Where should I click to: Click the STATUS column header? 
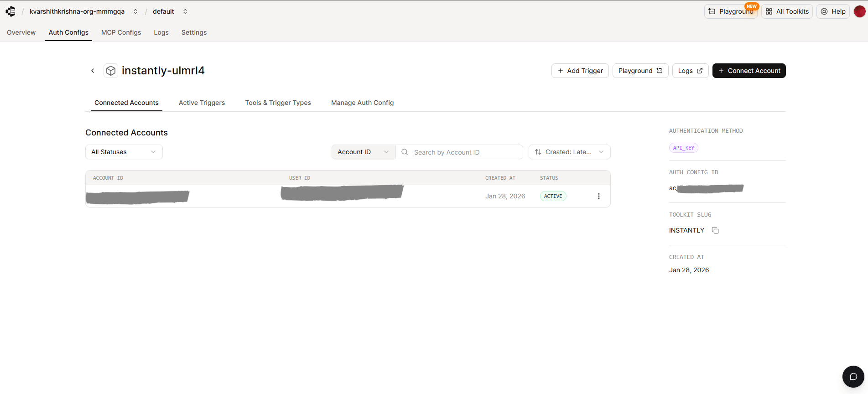(549, 178)
